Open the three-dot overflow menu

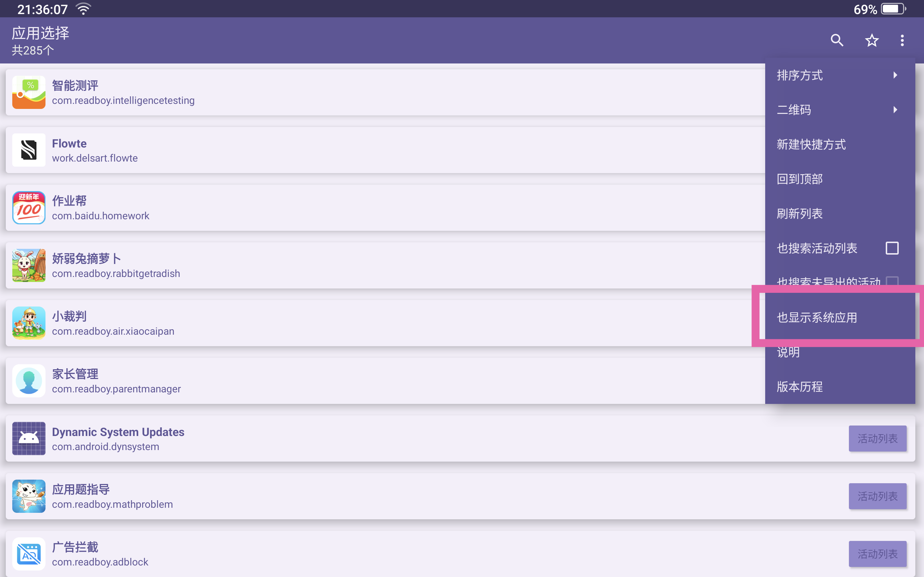(x=902, y=40)
